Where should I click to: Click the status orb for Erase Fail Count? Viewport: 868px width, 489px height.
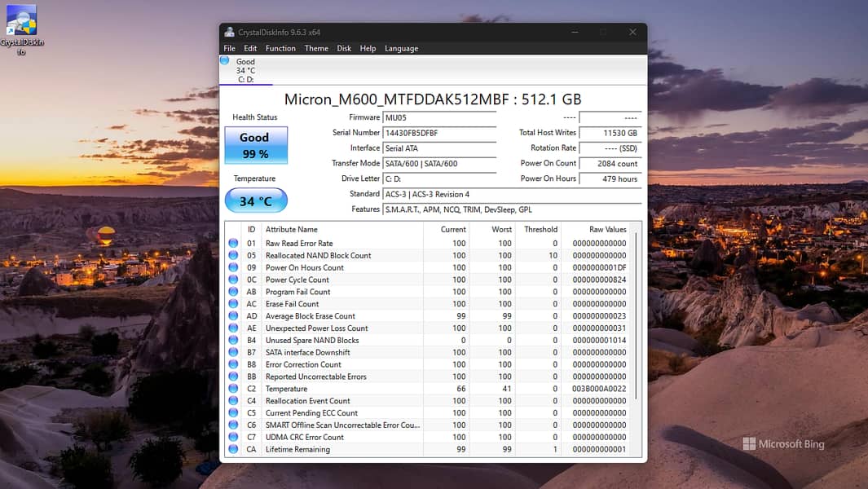pyautogui.click(x=233, y=304)
